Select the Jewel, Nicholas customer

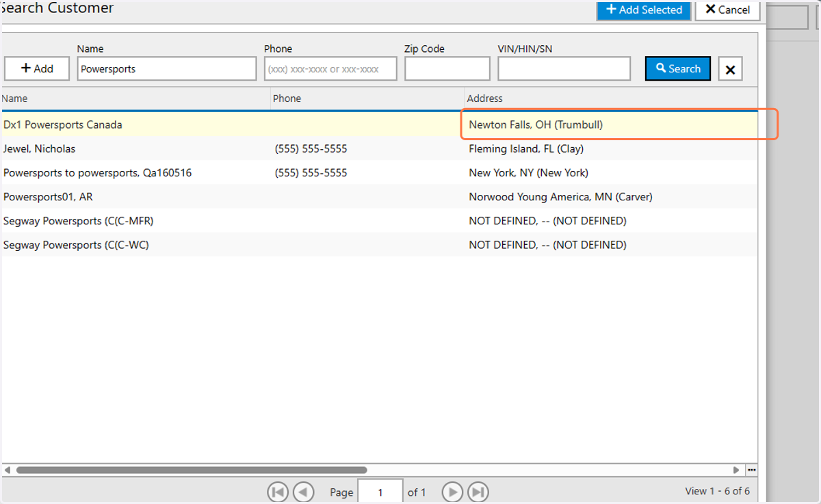(379, 149)
